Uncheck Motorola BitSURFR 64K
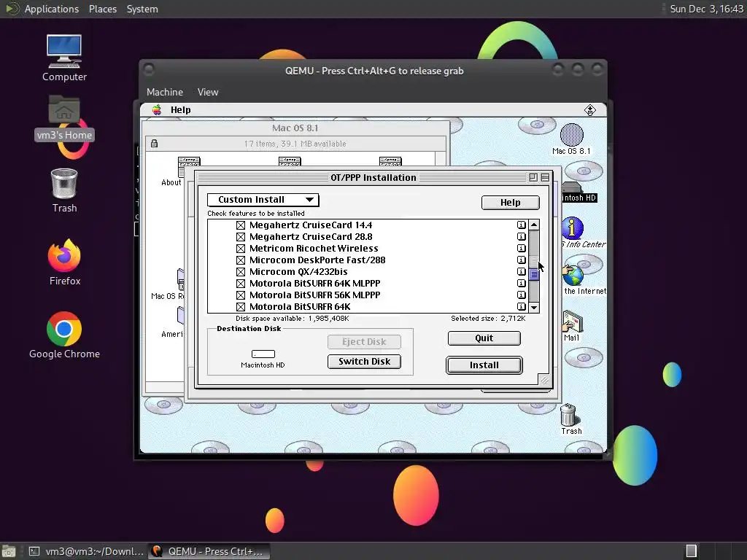 [x=241, y=307]
